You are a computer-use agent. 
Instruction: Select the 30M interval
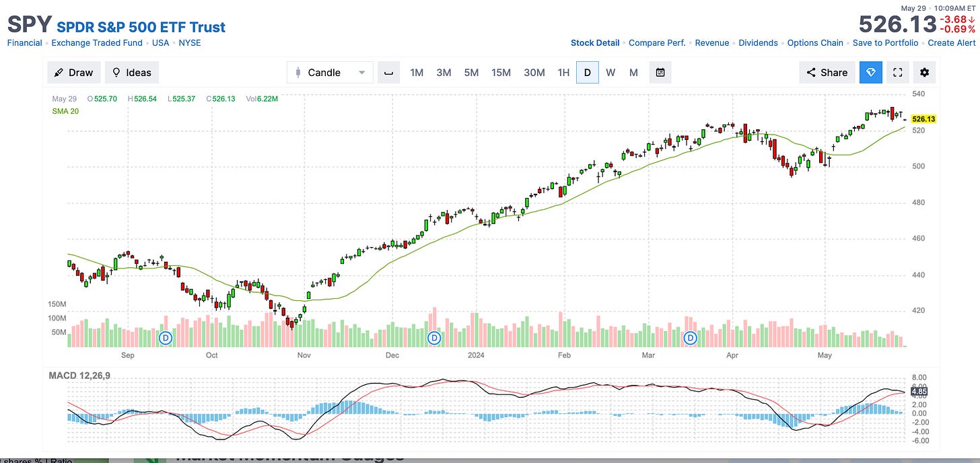coord(534,73)
